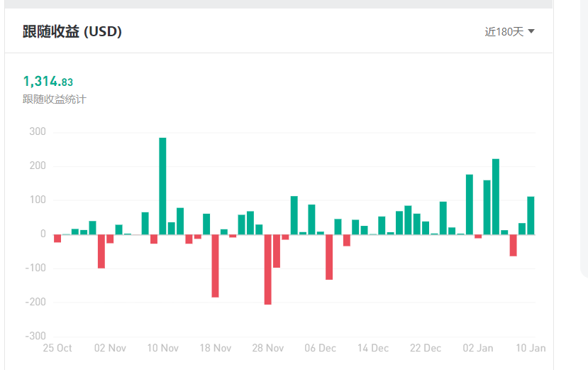
Task: Select the first red bar at 25 Oct
Action: pos(57,239)
